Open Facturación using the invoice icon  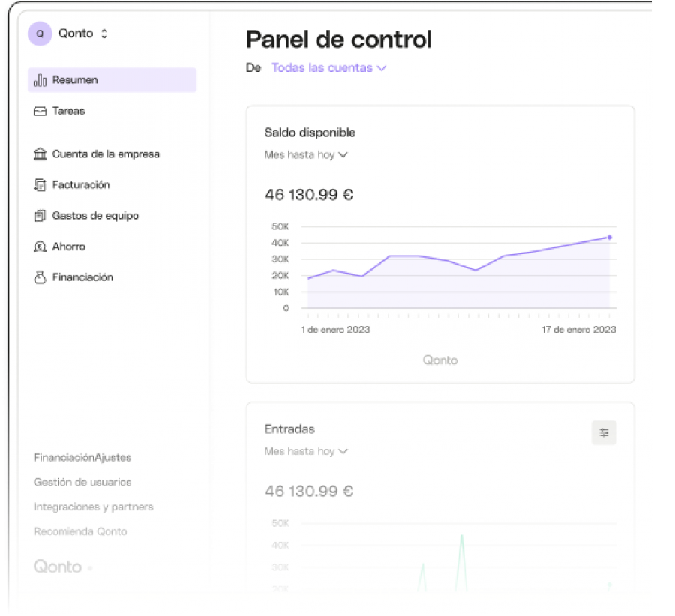(39, 184)
